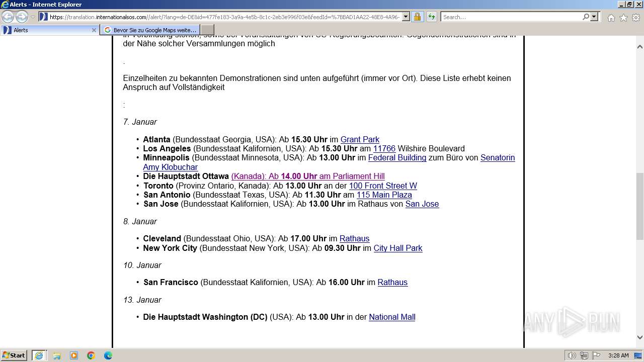This screenshot has height=362, width=644.
Task: Open the Tools gear icon
Action: click(635, 18)
